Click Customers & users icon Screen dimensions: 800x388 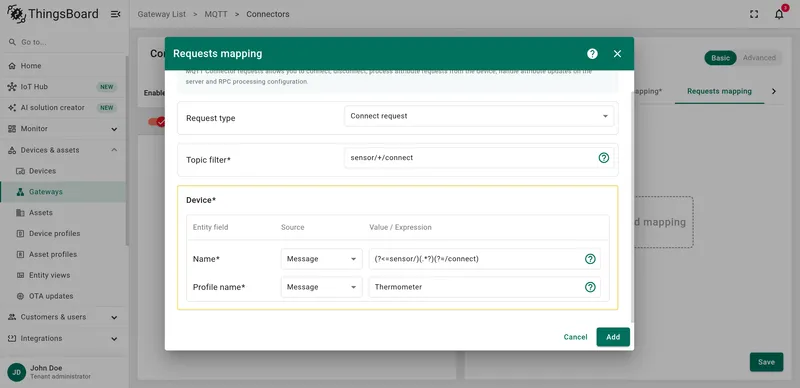coord(12,317)
